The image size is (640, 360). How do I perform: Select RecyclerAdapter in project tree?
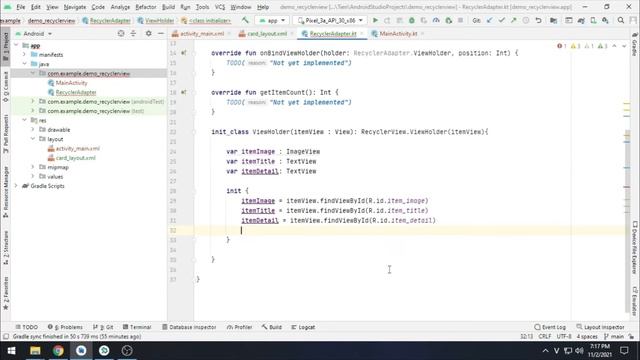[76, 92]
